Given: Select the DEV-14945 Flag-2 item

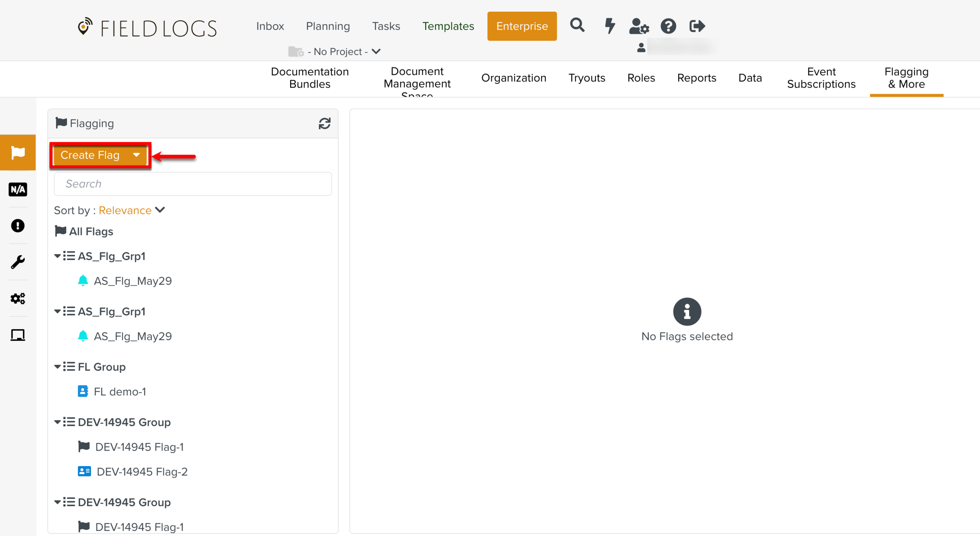Looking at the screenshot, I should (x=142, y=472).
